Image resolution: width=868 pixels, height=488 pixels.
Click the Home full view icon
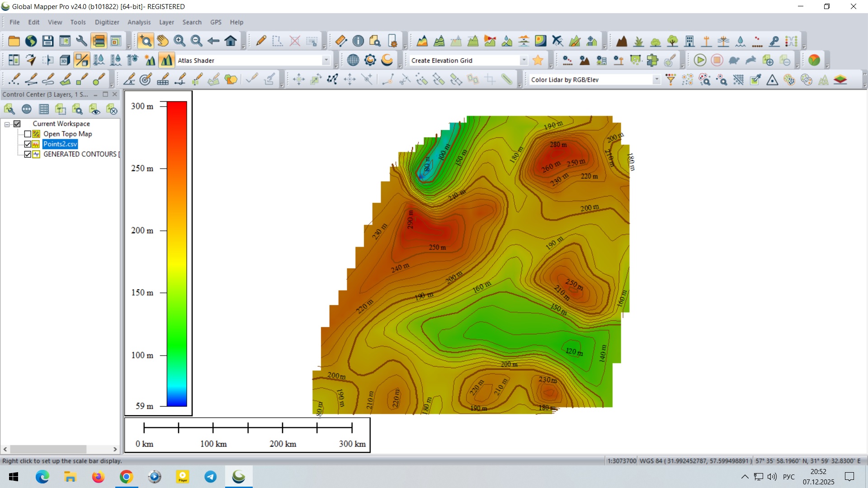[231, 41]
